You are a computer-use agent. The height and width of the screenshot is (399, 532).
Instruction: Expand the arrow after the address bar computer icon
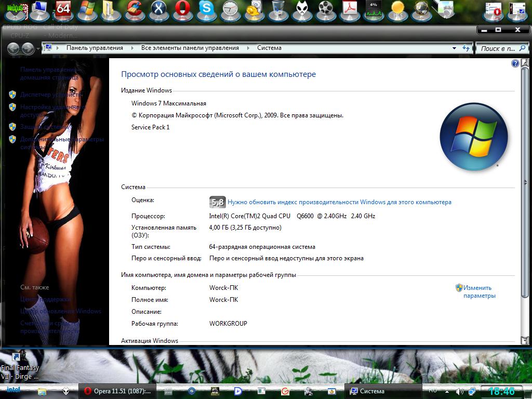[x=58, y=48]
